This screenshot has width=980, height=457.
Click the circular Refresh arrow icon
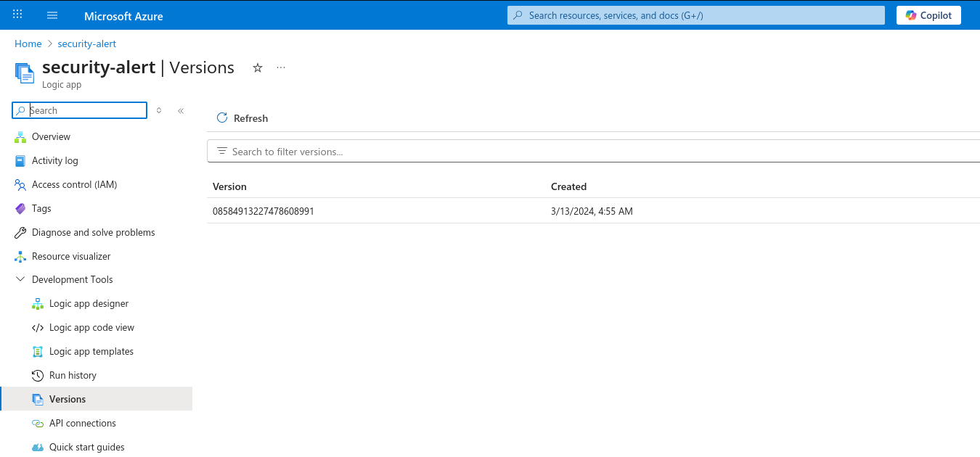click(x=222, y=118)
